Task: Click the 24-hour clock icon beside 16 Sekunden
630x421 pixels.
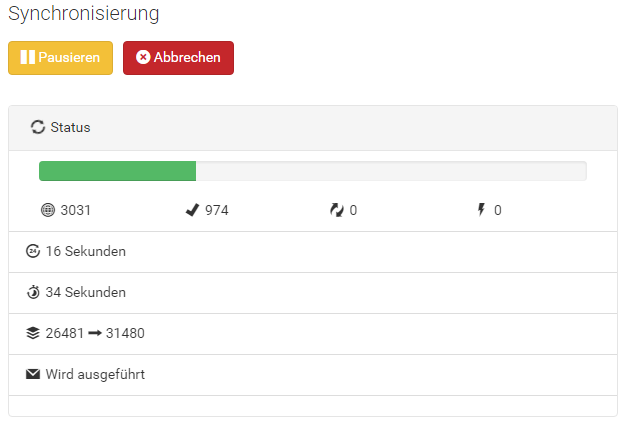Action: point(33,251)
